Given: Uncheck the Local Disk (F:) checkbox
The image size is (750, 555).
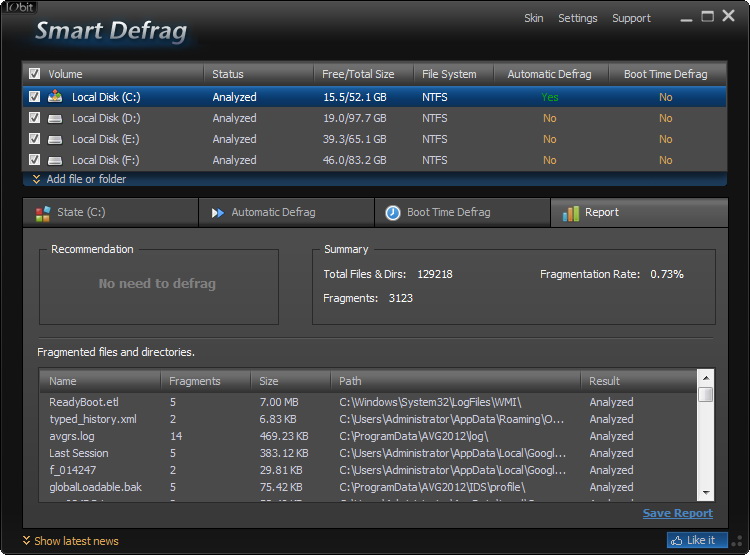Looking at the screenshot, I should [x=34, y=160].
